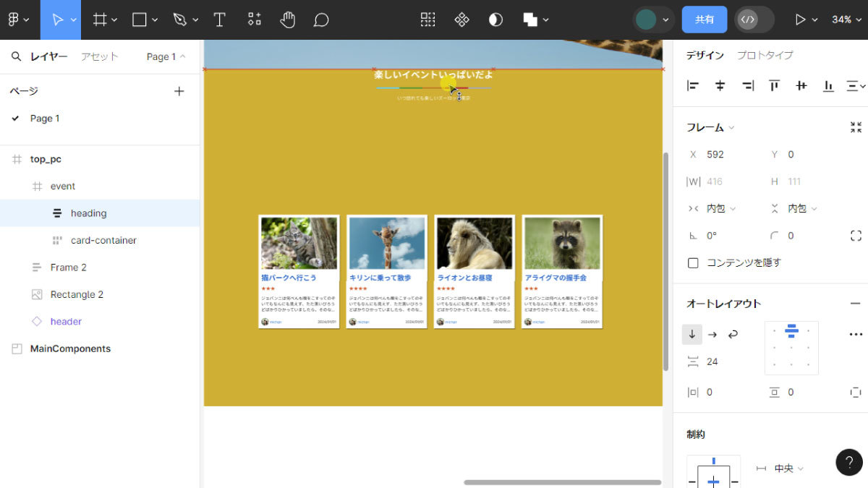This screenshot has height=488, width=868.
Task: Toggle auto layout wrap direction
Action: (733, 334)
